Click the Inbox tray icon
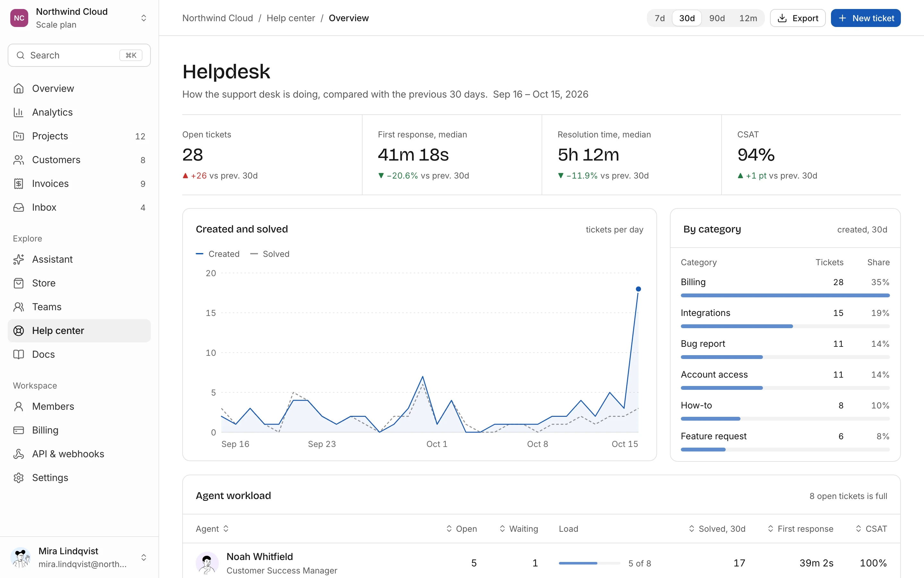Image resolution: width=924 pixels, height=578 pixels. [18, 207]
